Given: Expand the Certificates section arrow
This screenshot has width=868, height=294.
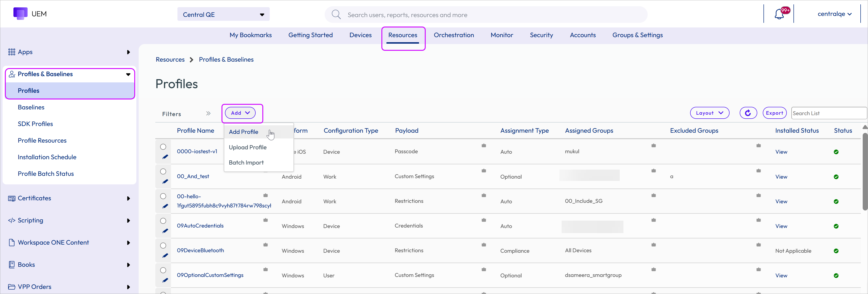Looking at the screenshot, I should point(128,199).
